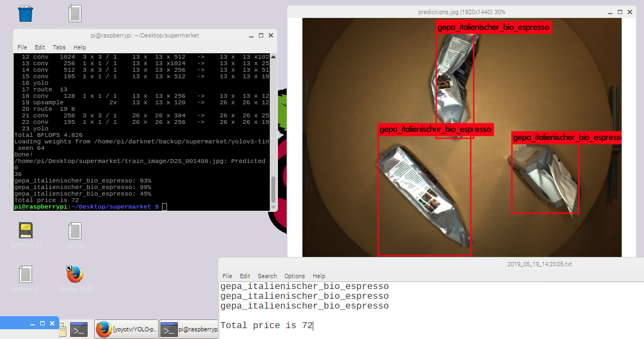Open the SETTINGS1 desktop icon
The image size is (644, 339).
(26, 231)
